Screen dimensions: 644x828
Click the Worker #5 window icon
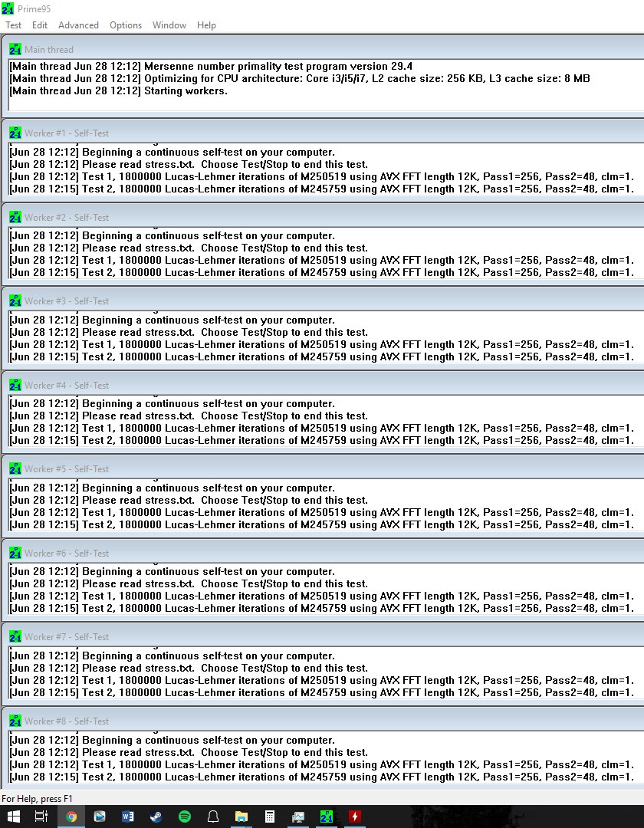pyautogui.click(x=15, y=469)
